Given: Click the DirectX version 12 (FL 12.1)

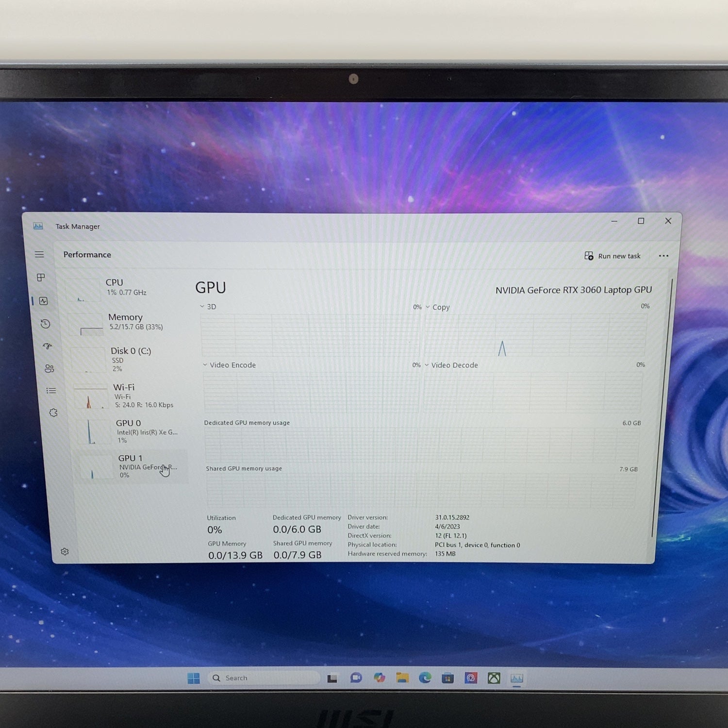Looking at the screenshot, I should (x=451, y=536).
